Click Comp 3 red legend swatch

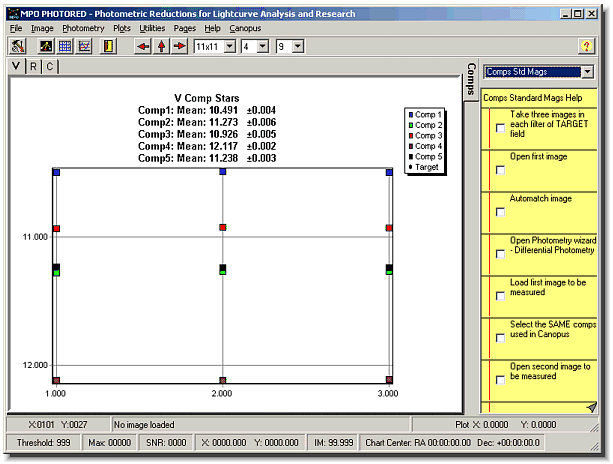click(411, 136)
